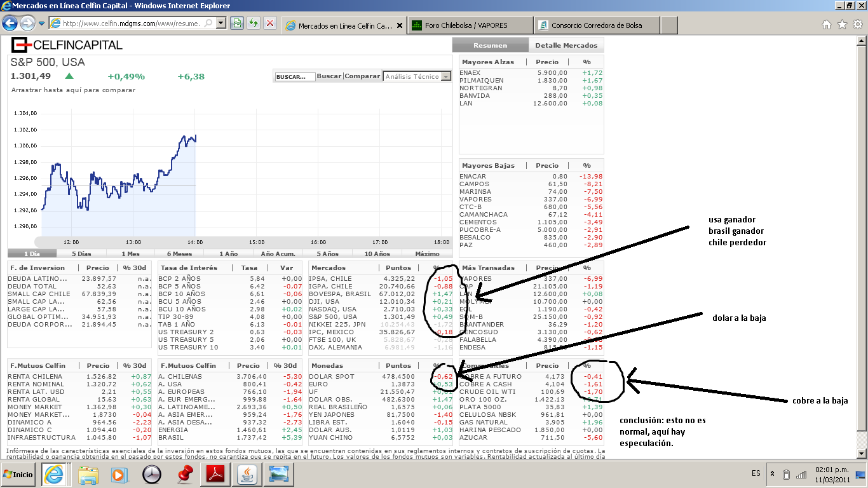The width and height of the screenshot is (868, 488).
Task: Click PILMAIQUEN in Mayores Alzas
Action: click(481, 81)
